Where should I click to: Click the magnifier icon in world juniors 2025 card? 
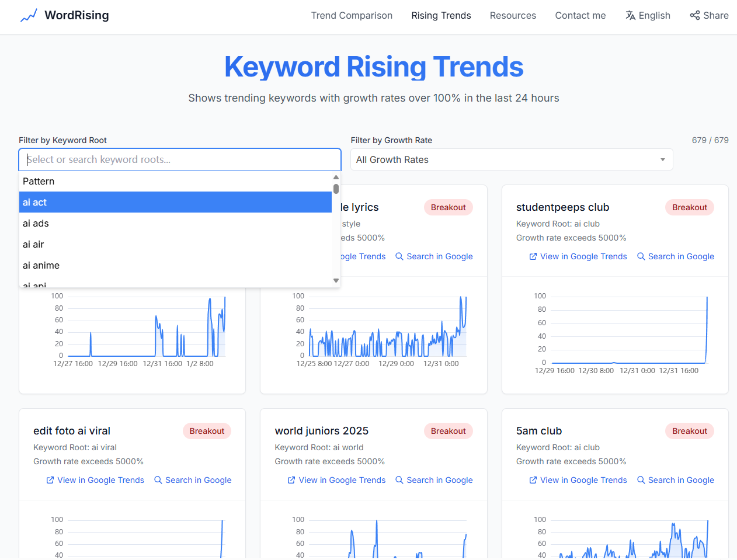[x=399, y=480]
